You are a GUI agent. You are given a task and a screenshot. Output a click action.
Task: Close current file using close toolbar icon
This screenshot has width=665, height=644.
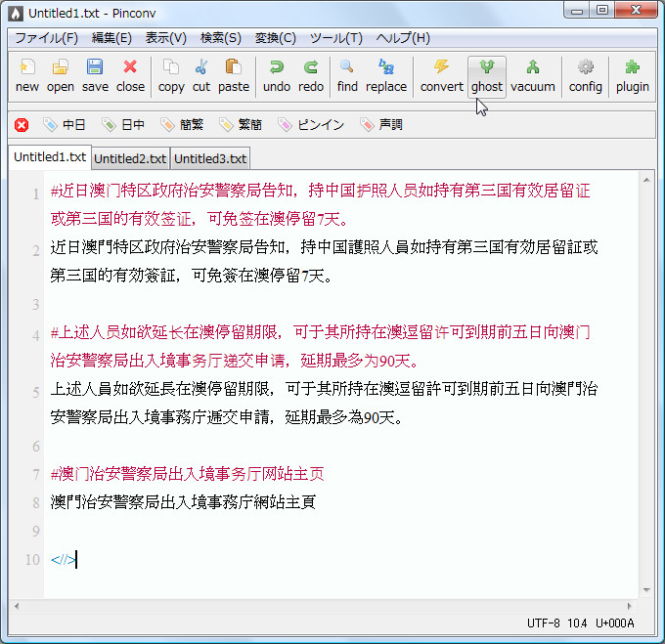click(x=130, y=76)
